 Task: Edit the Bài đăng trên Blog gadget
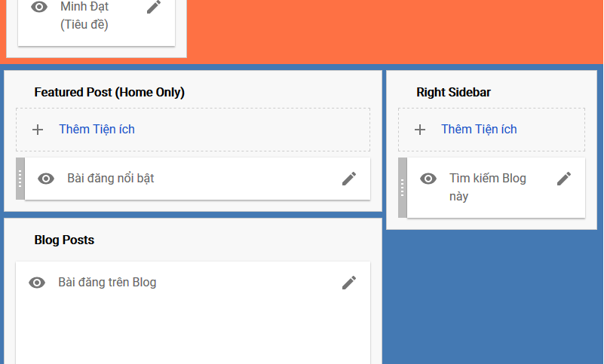click(349, 283)
